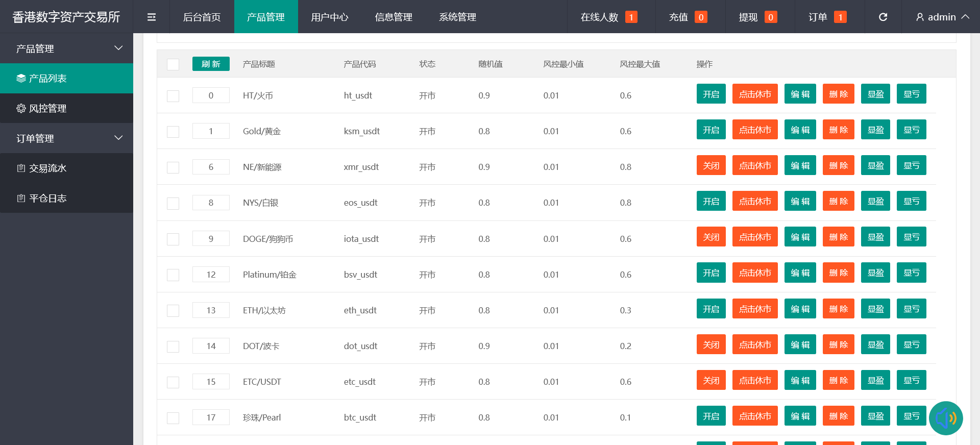Open the admin user dropdown
This screenshot has height=445, width=980.
pyautogui.click(x=942, y=17)
